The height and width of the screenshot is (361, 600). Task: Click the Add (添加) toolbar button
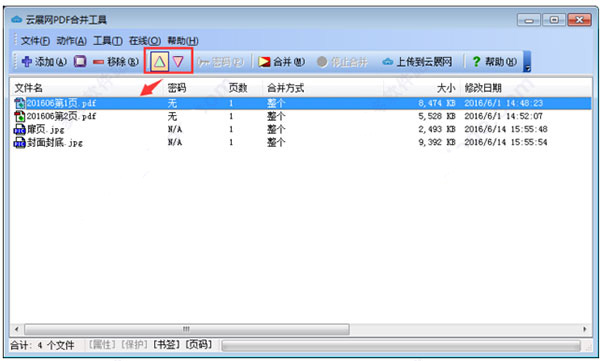click(x=44, y=62)
